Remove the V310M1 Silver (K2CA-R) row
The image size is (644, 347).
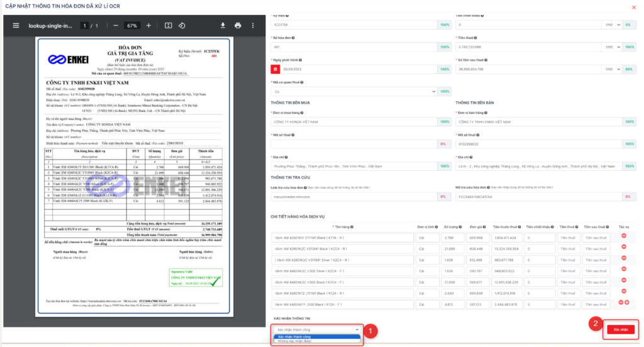point(624,258)
